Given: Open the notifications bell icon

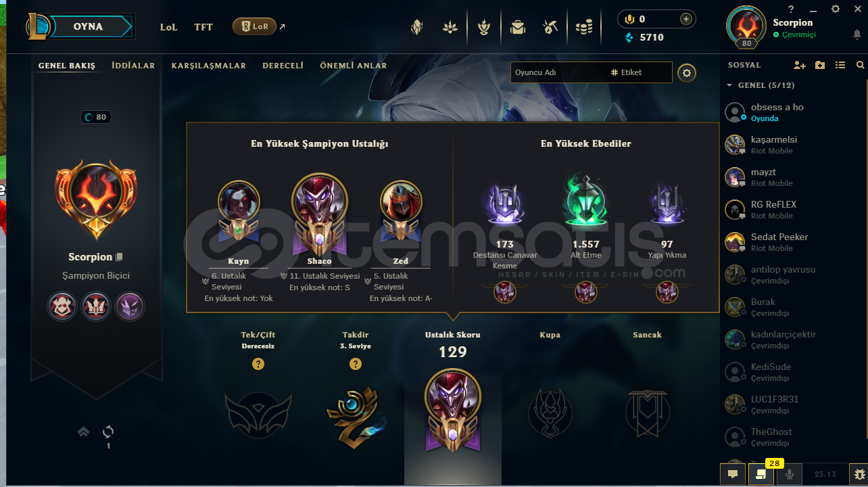Looking at the screenshot, I should tap(857, 34).
